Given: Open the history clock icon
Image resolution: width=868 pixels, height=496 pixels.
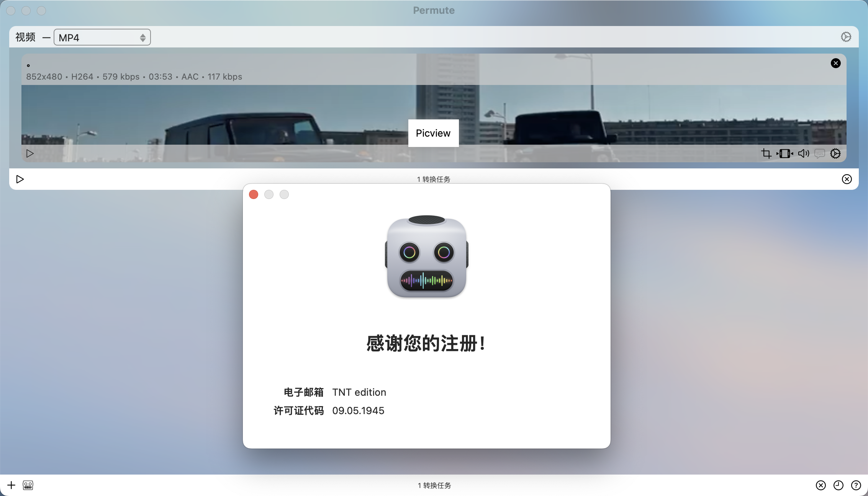Looking at the screenshot, I should coord(839,485).
